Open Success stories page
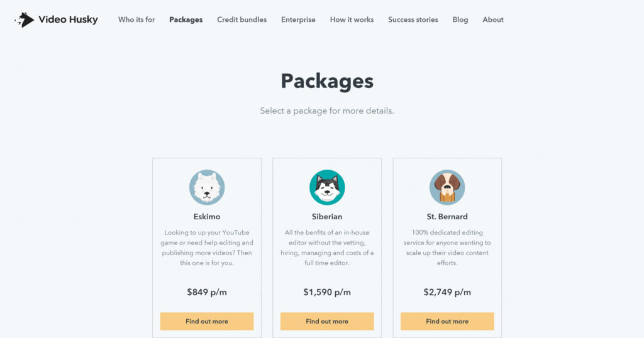 click(413, 19)
